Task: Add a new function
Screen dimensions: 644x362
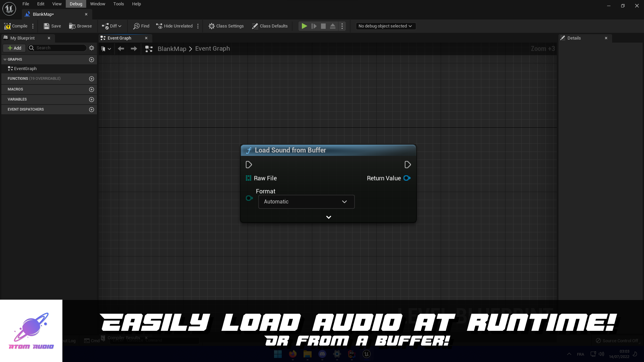Action: click(92, 79)
